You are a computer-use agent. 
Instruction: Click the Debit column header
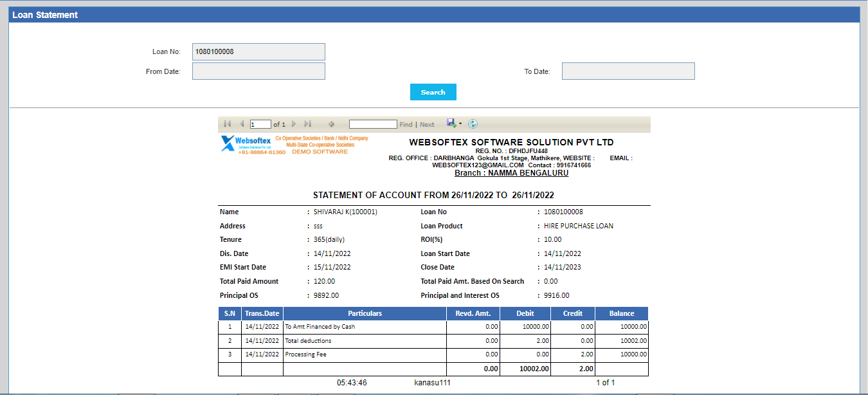coord(525,313)
